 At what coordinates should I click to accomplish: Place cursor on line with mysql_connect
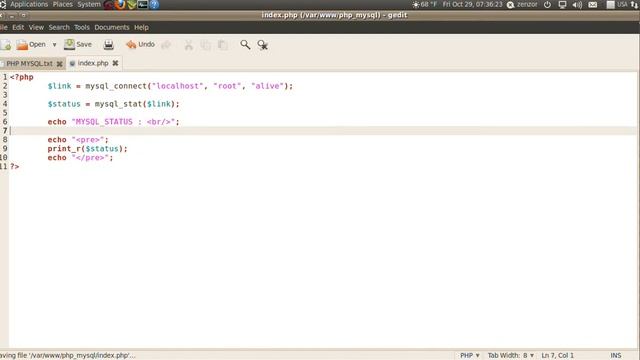[170, 86]
